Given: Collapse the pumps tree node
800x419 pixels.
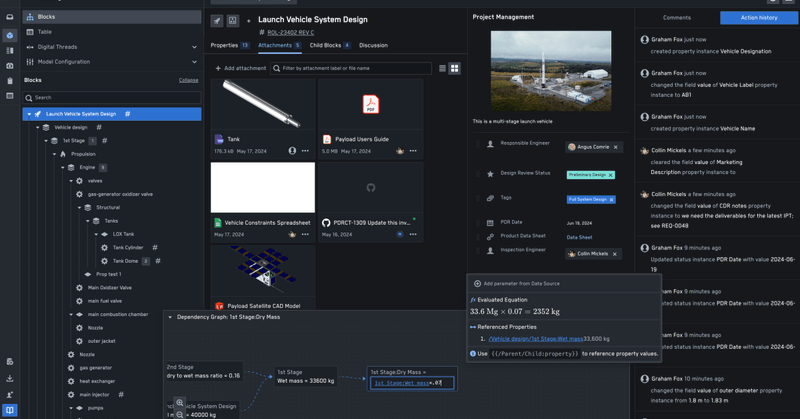Looking at the screenshot, I should point(71,408).
